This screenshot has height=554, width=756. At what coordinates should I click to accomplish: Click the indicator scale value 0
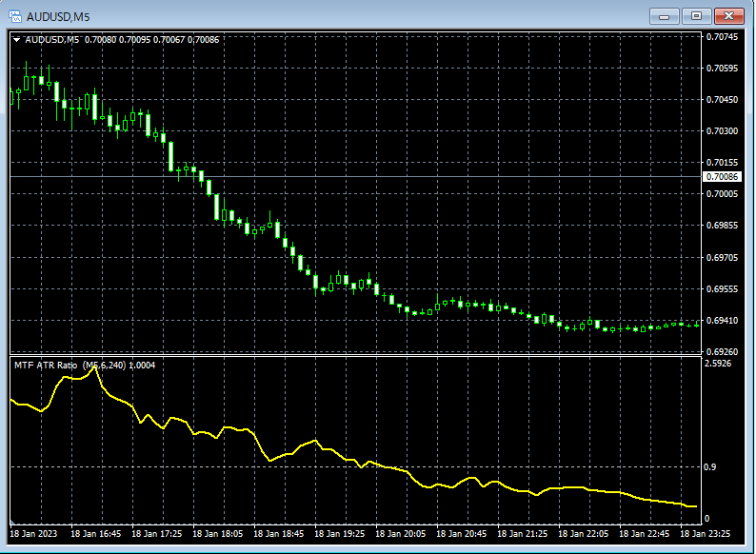[706, 519]
